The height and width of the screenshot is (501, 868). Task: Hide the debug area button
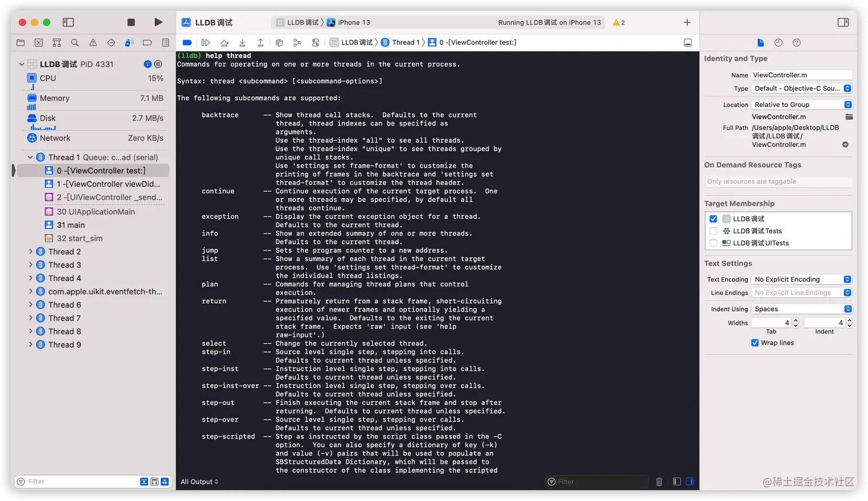(688, 42)
